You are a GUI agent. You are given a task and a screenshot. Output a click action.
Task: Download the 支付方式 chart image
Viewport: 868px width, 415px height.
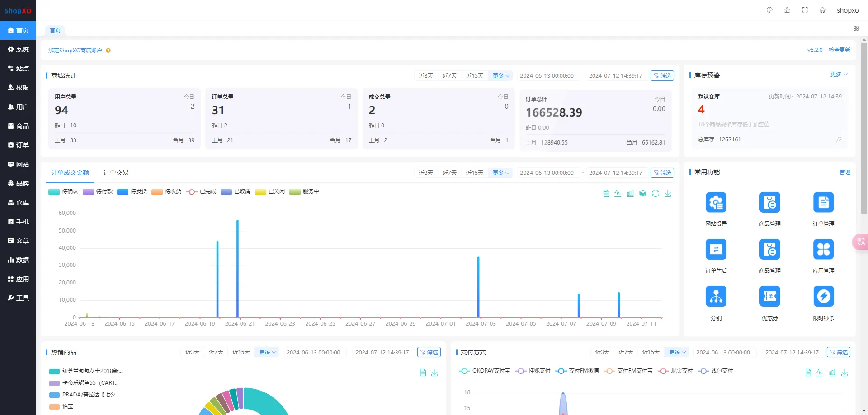[x=844, y=373]
